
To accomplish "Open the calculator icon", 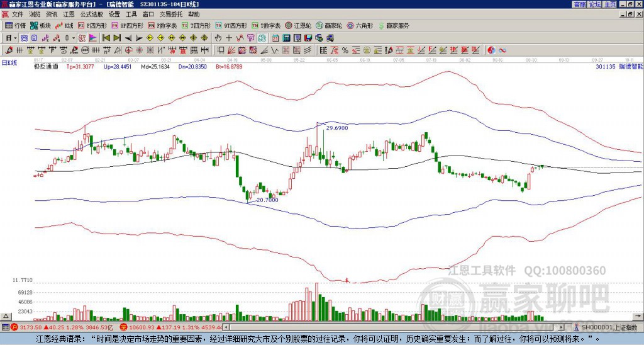I will [286, 38].
